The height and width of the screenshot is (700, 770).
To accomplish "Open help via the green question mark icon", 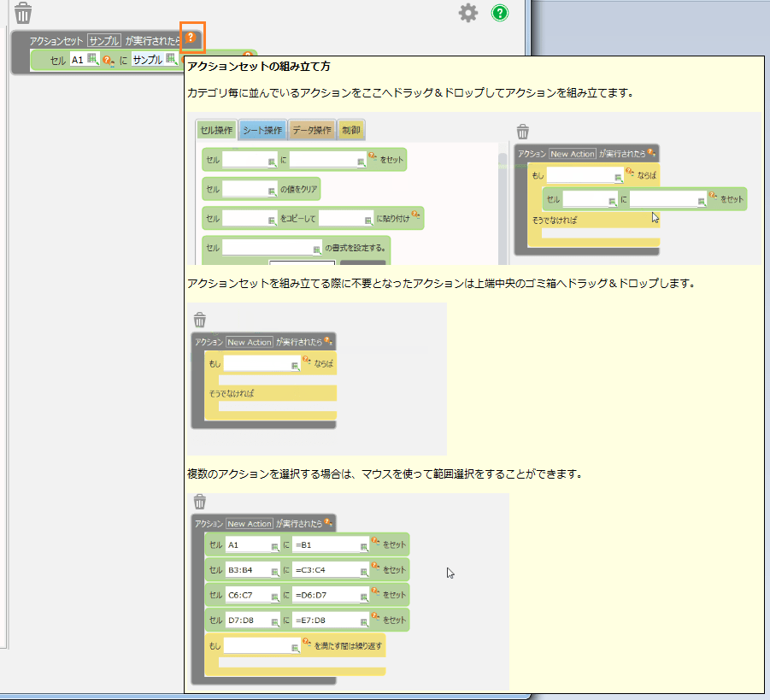I will click(x=500, y=13).
